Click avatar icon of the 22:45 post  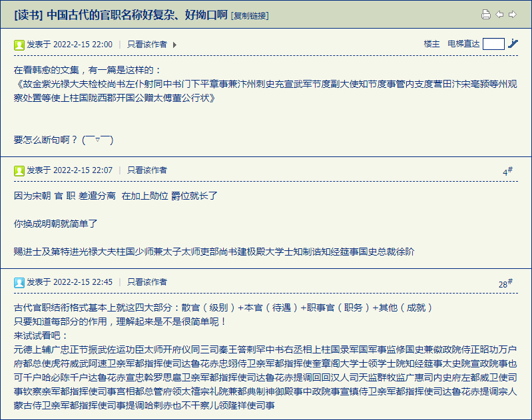19,283
